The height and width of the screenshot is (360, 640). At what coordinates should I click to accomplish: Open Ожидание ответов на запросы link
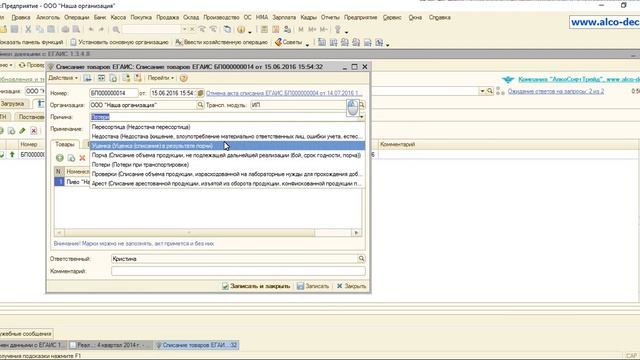[x=556, y=91]
